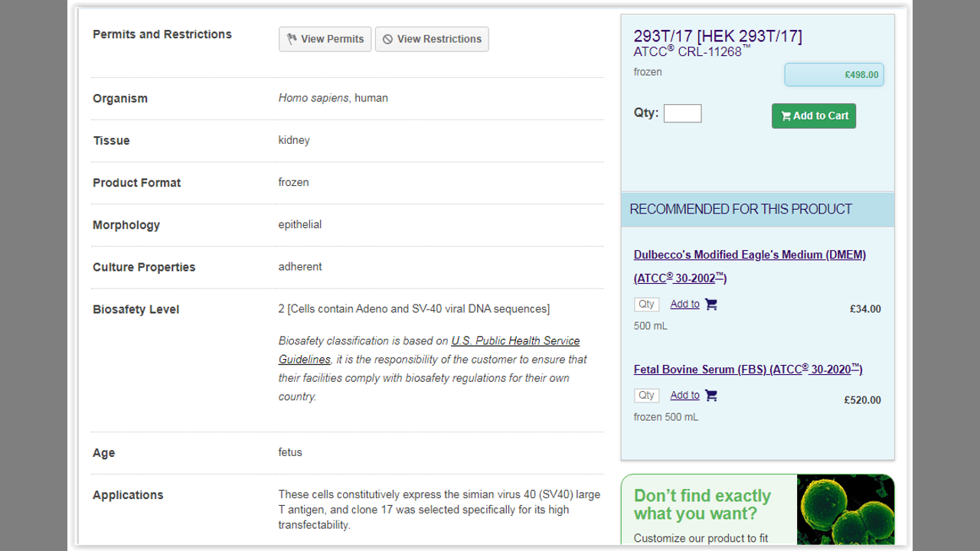Click the 293T/17 [HEK 293T/17] product title
The width and height of the screenshot is (980, 551).
point(717,36)
